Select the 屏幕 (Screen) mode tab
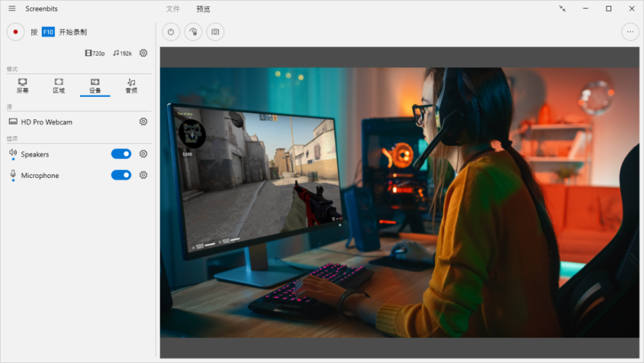Image resolution: width=644 pixels, height=363 pixels. [x=23, y=86]
